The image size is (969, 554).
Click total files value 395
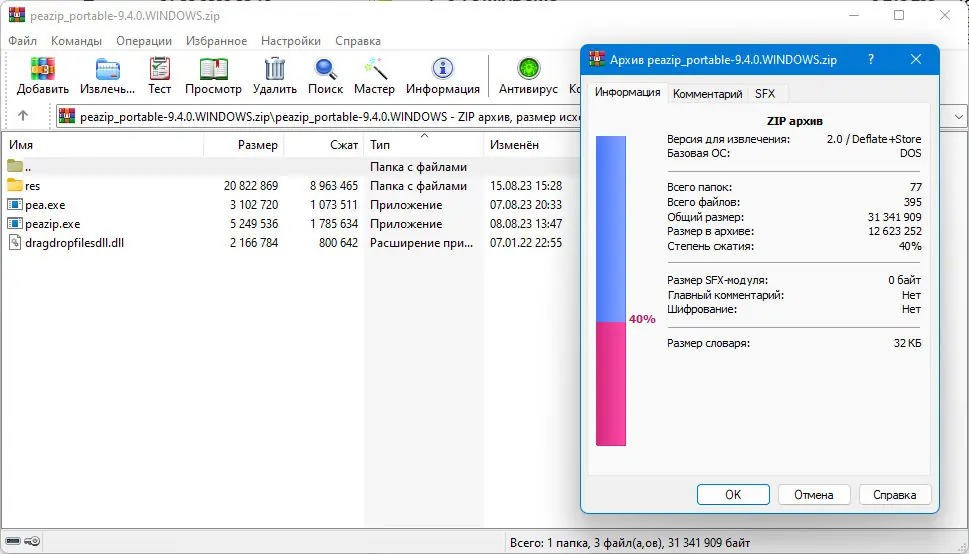click(912, 202)
